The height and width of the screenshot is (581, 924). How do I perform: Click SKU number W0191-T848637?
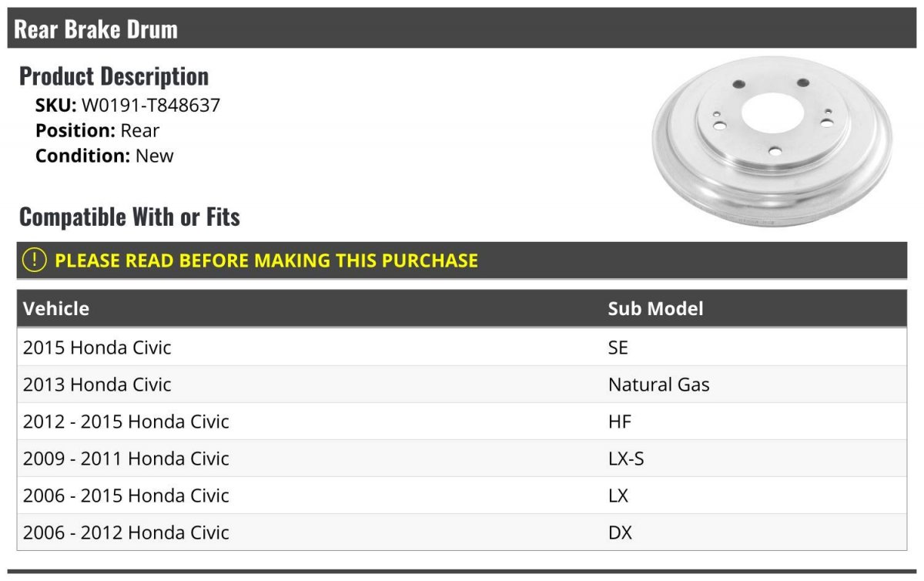(x=151, y=106)
